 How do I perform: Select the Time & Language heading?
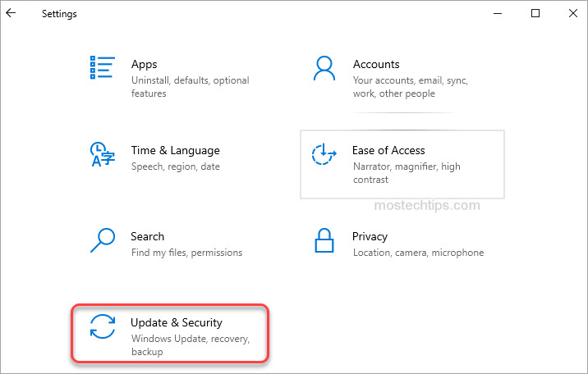[x=175, y=150]
